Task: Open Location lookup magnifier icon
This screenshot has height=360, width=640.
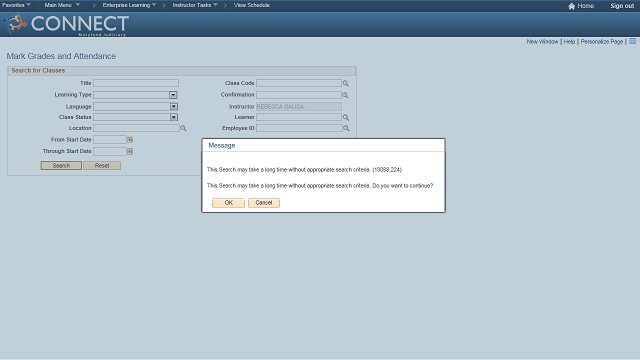Action: tap(183, 128)
